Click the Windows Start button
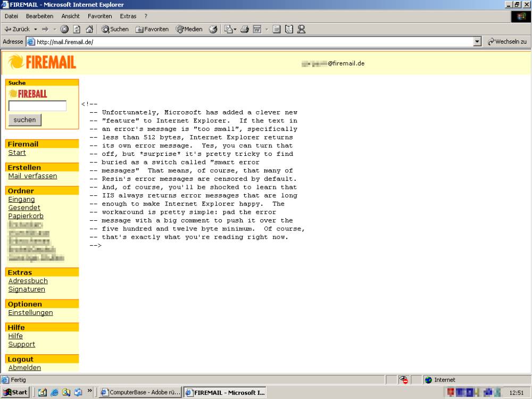Image resolution: width=532 pixels, height=399 pixels. pos(15,392)
